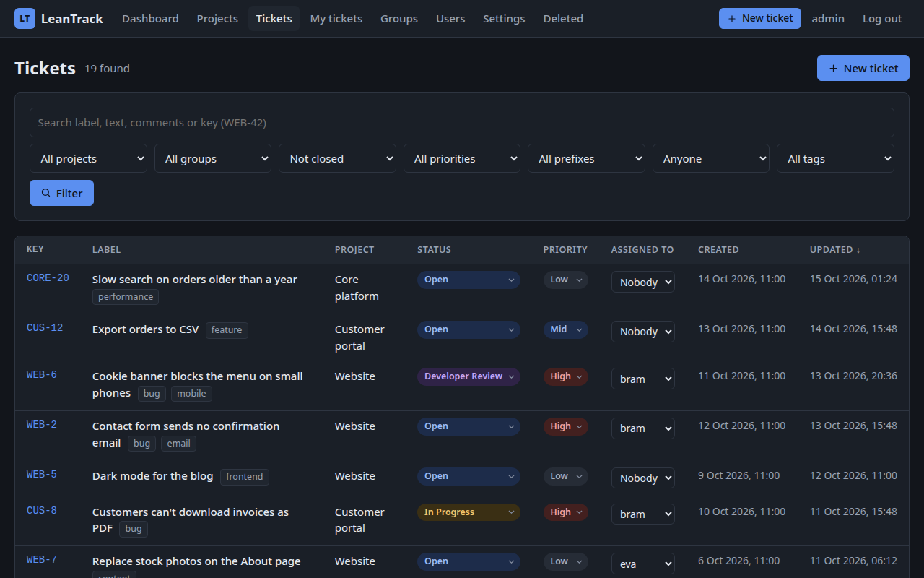Log out of LeanTrack
Image resolution: width=924 pixels, height=578 pixels.
882,19
